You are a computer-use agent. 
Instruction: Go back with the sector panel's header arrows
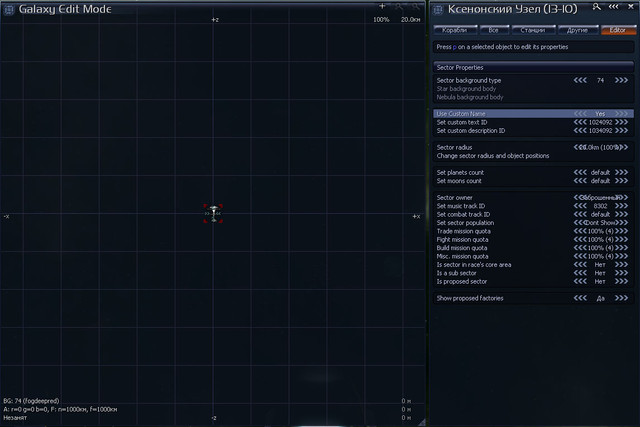pyautogui.click(x=613, y=7)
